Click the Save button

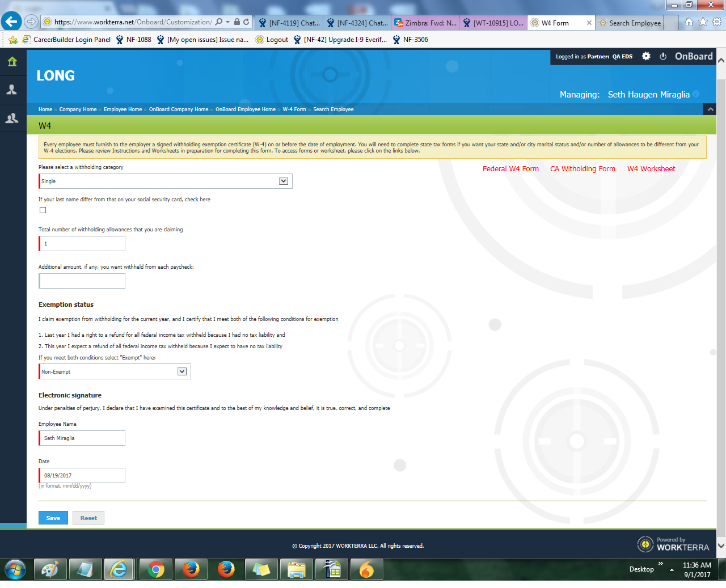[x=53, y=518]
